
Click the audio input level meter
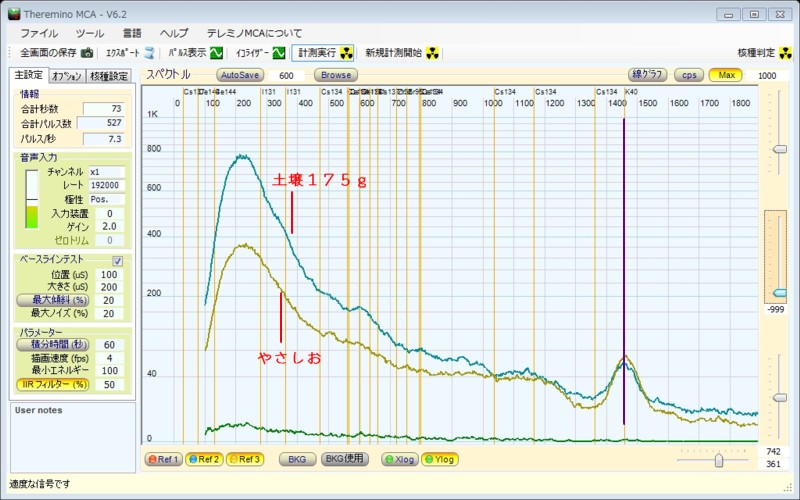pyautogui.click(x=32, y=199)
